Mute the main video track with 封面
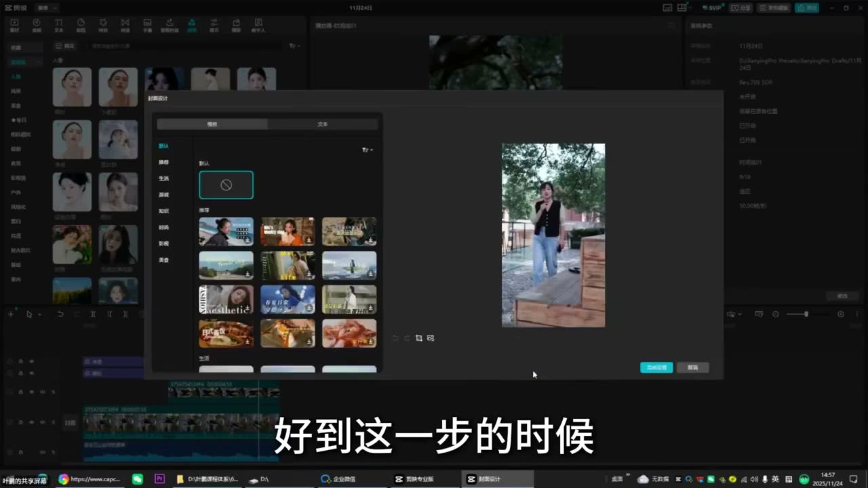 [x=42, y=422]
